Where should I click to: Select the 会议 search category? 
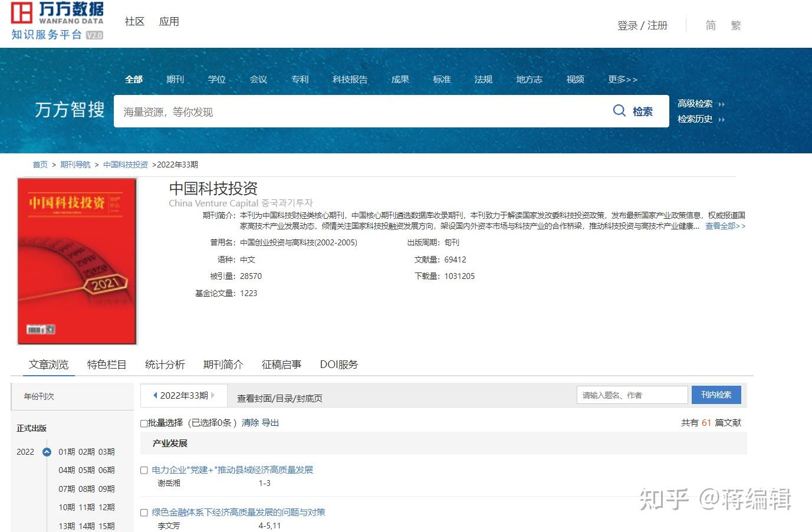pyautogui.click(x=258, y=79)
